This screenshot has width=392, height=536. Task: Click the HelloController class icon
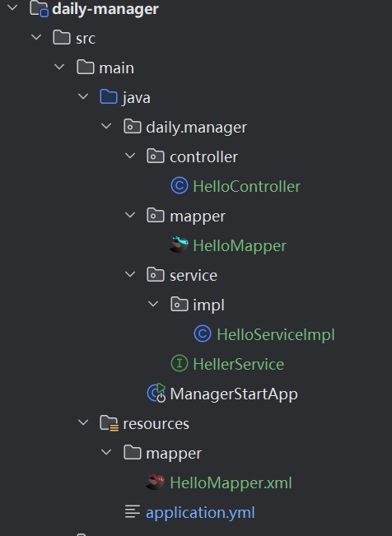pos(180,186)
